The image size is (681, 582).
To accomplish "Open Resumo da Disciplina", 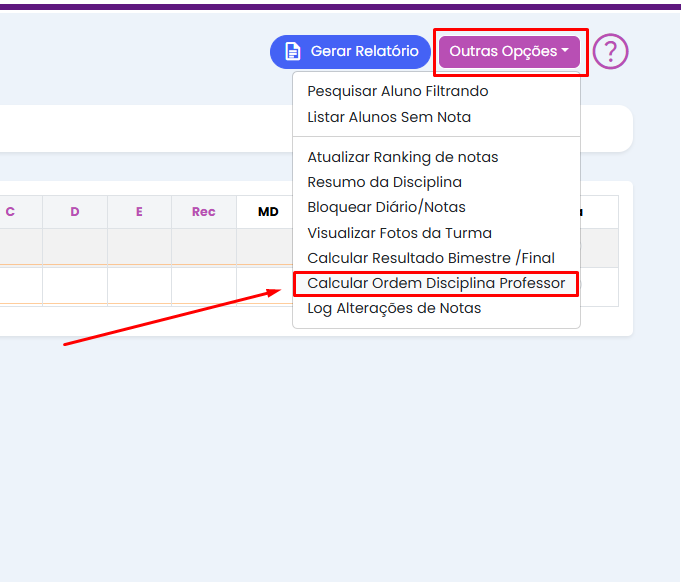I will [384, 182].
